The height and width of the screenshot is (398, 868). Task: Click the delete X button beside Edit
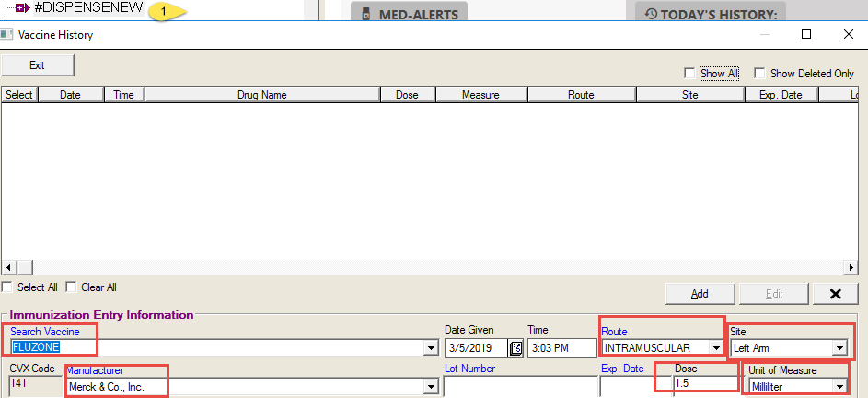[x=836, y=294]
